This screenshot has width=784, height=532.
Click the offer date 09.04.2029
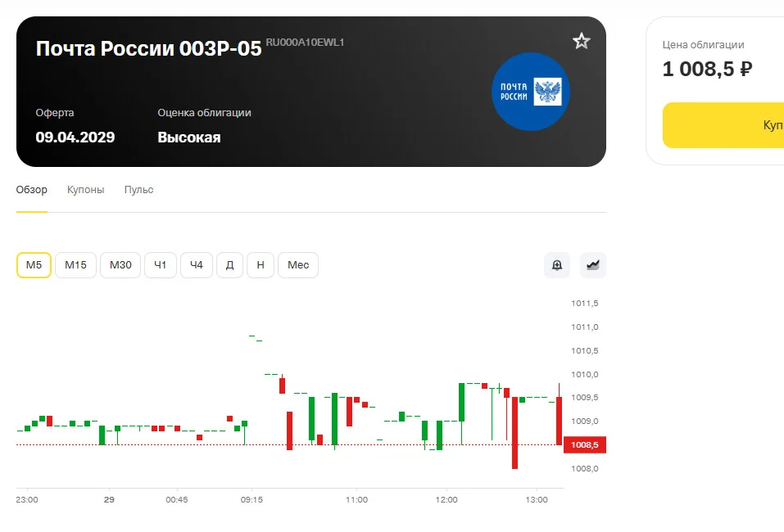[x=75, y=137]
